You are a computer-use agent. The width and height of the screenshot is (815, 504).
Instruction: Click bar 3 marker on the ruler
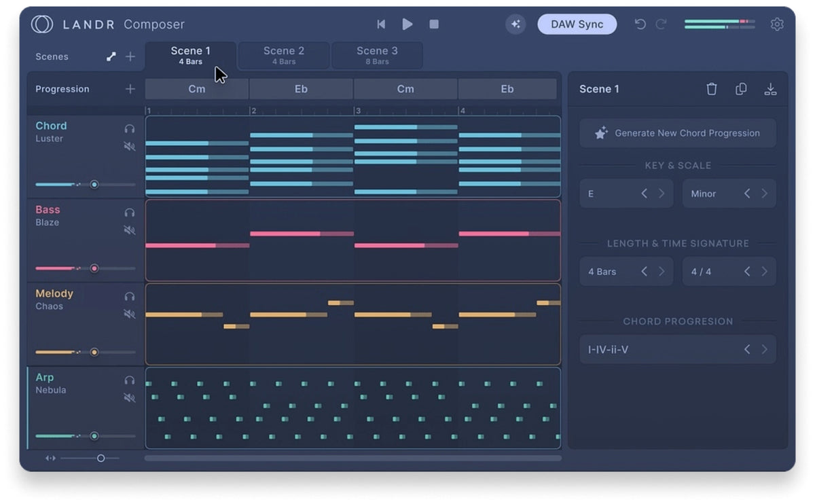tap(357, 111)
